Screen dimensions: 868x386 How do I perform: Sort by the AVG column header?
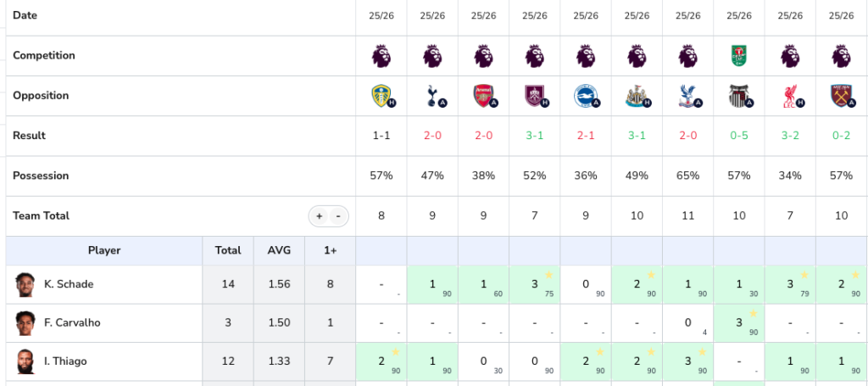tap(278, 250)
